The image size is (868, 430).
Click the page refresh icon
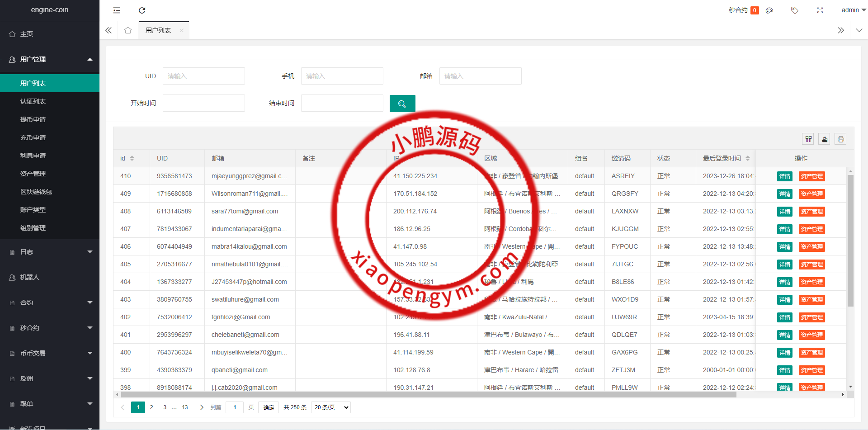(142, 10)
